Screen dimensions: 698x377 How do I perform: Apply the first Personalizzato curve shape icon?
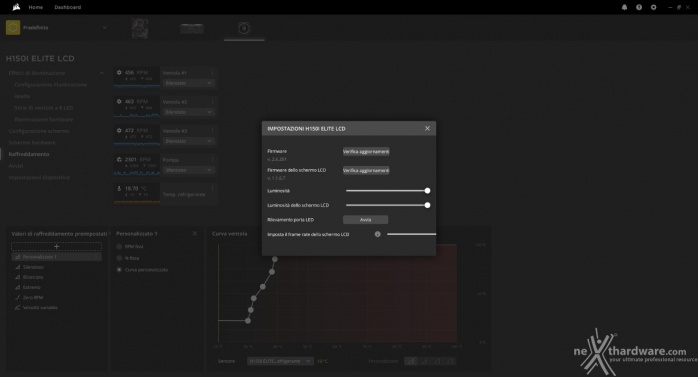(411, 361)
